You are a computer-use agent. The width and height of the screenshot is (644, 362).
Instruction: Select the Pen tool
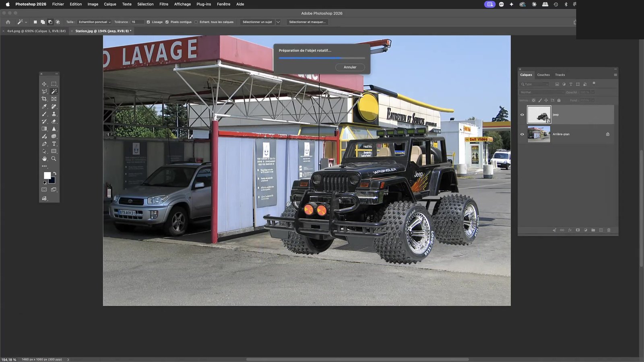pyautogui.click(x=44, y=144)
